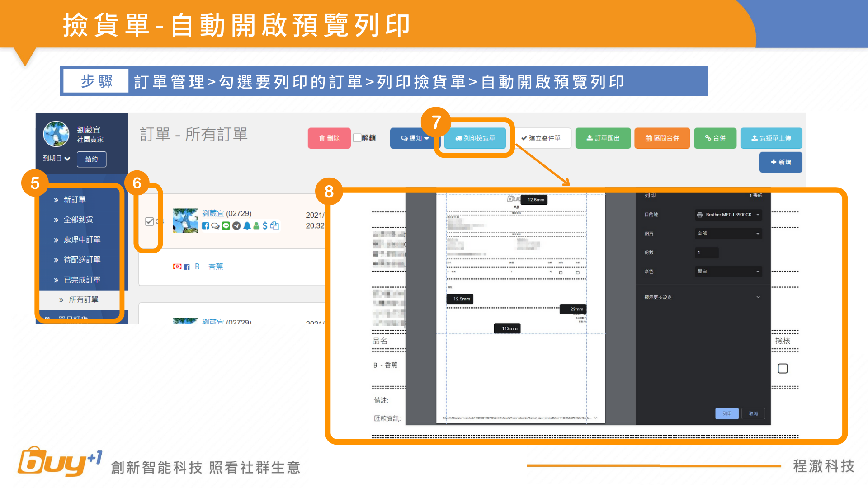Click the blue notification bell icon
Screen dimensions: 868x488
[x=247, y=226]
